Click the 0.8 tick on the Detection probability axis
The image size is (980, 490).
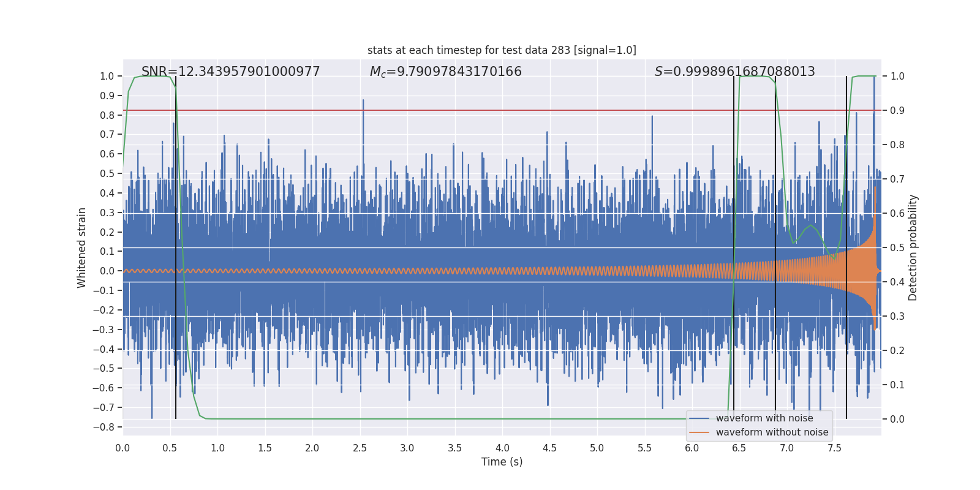pos(897,145)
